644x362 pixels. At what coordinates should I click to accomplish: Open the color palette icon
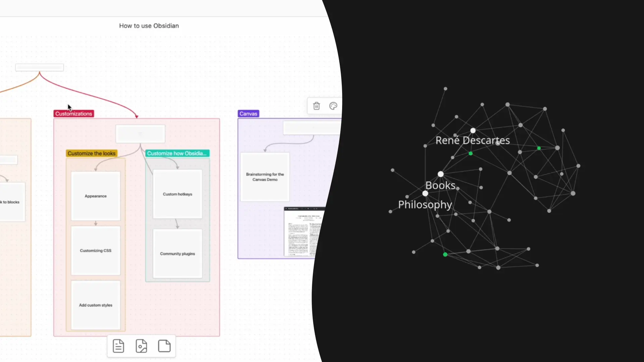(x=333, y=106)
